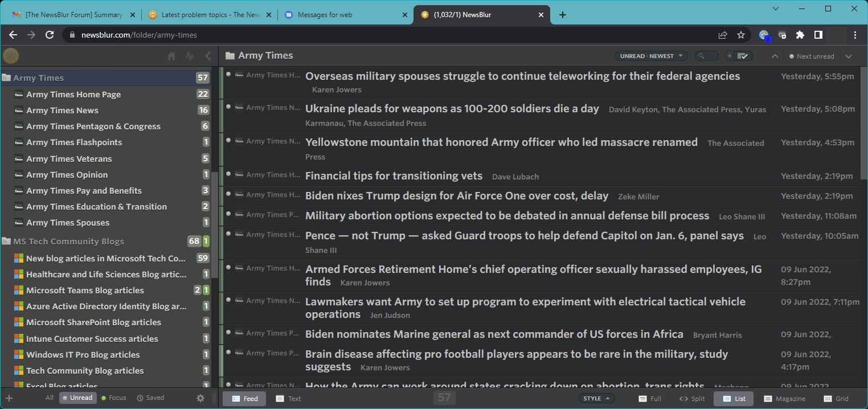Open Pence not Trump asked Guard troops story
The image size is (868, 409).
[x=525, y=236]
